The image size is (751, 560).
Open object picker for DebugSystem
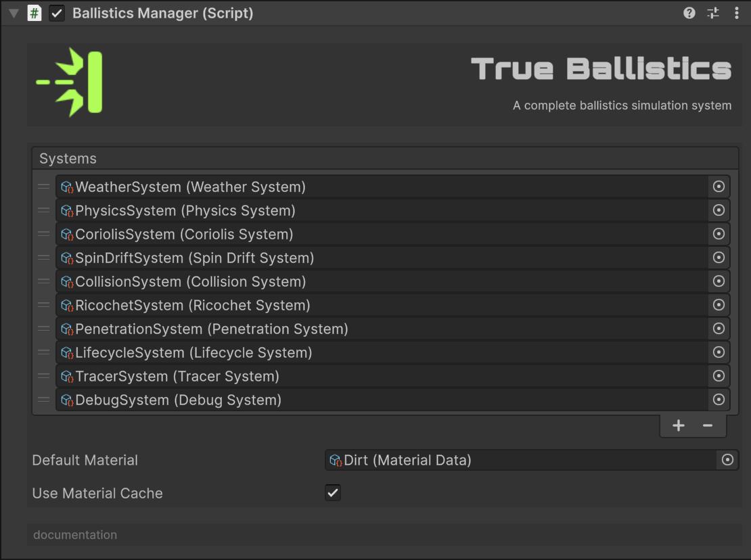click(719, 400)
